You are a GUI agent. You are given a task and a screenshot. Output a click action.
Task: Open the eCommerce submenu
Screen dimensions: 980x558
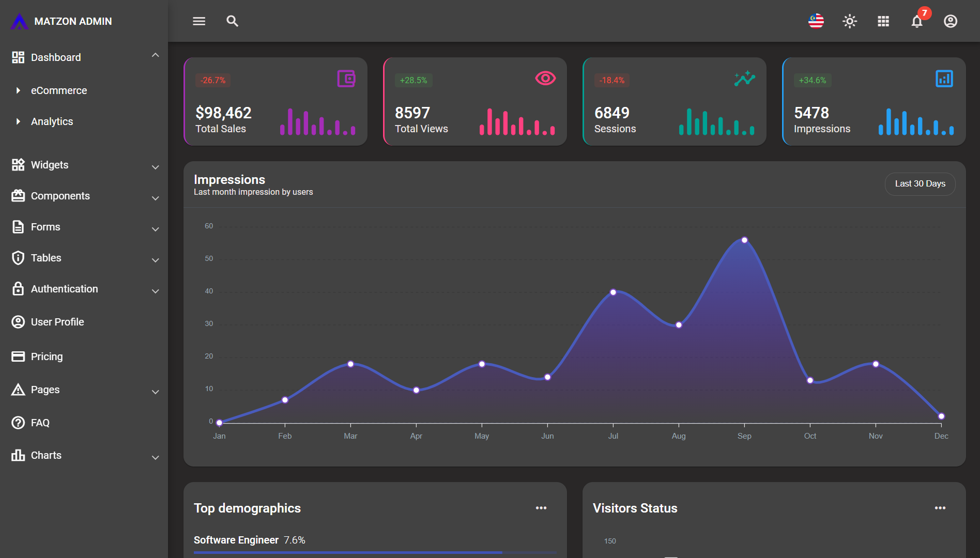tap(58, 90)
